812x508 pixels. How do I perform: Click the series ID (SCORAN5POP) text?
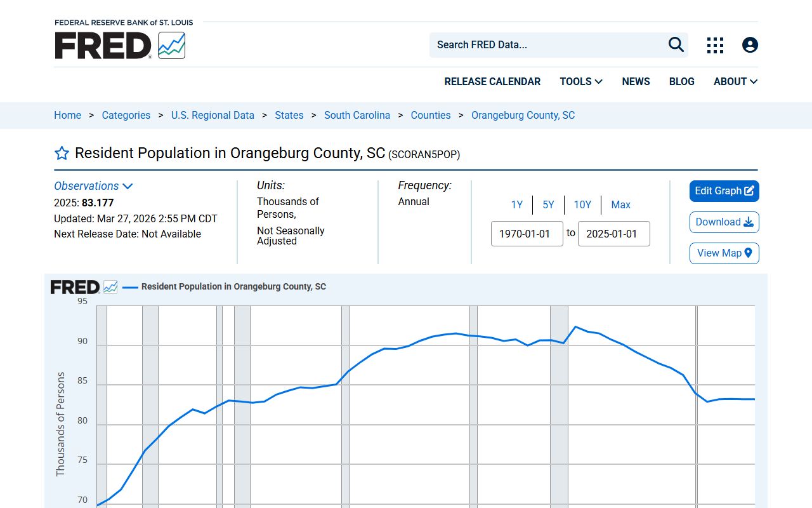pos(424,154)
